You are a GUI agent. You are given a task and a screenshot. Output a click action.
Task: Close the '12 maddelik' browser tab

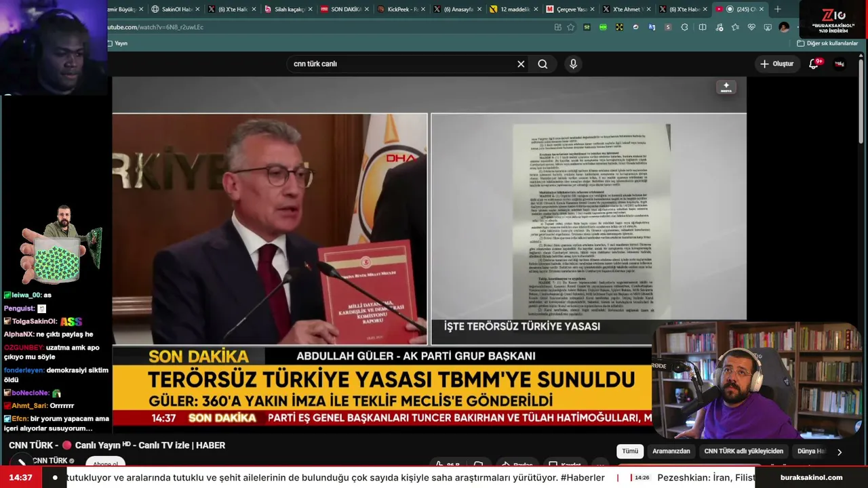tap(536, 9)
